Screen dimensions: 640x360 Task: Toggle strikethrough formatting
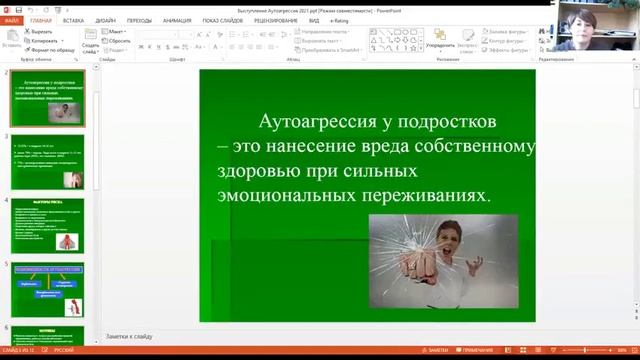tap(176, 47)
